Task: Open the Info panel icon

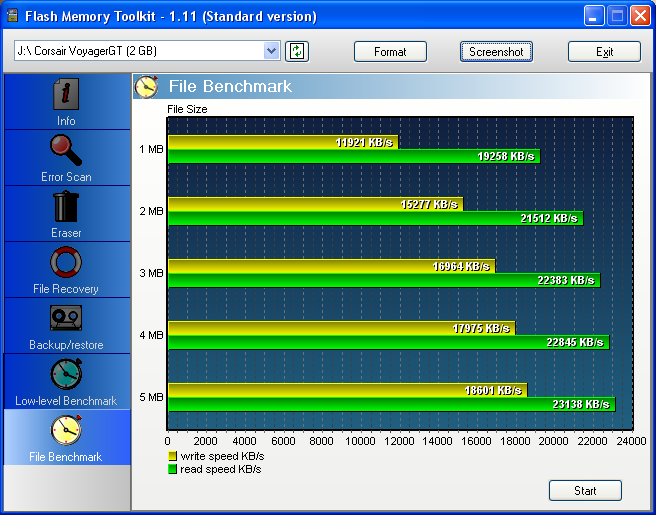Action: click(66, 94)
